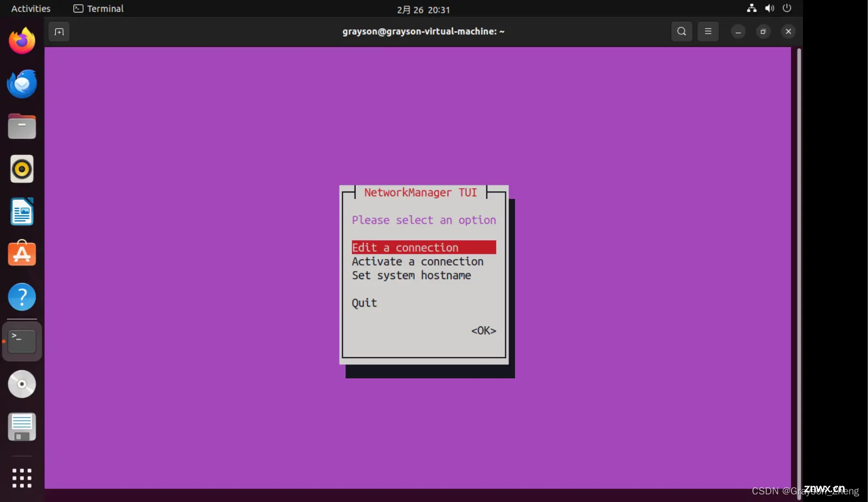Select Set system hostname
This screenshot has height=502, width=868.
pyautogui.click(x=412, y=275)
